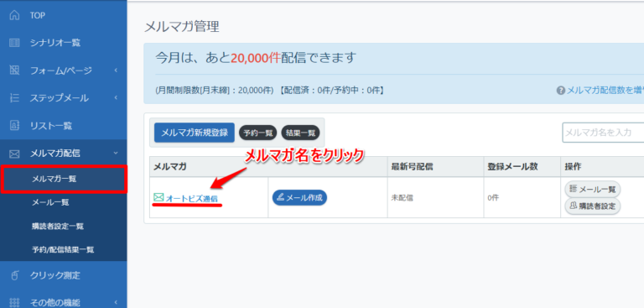This screenshot has height=308, width=644.
Task: Click the envelope icon beside メルマガ配信
Action: 14,154
